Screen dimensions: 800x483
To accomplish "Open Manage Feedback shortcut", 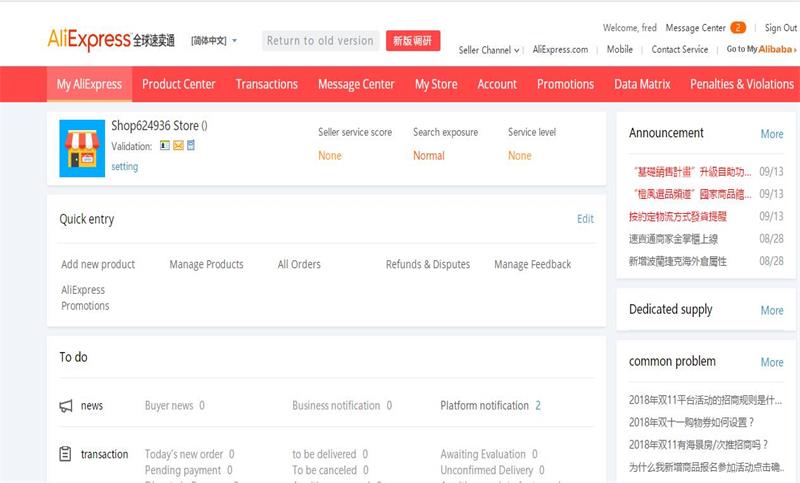I will (x=533, y=264).
